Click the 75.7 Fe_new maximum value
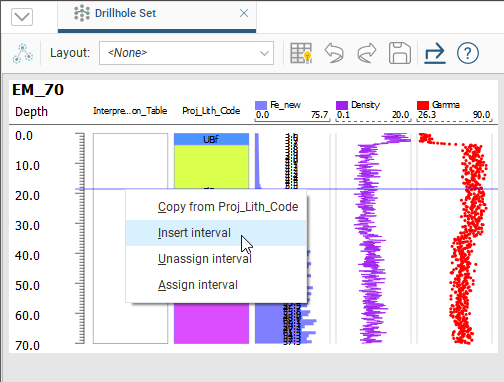 319,115
